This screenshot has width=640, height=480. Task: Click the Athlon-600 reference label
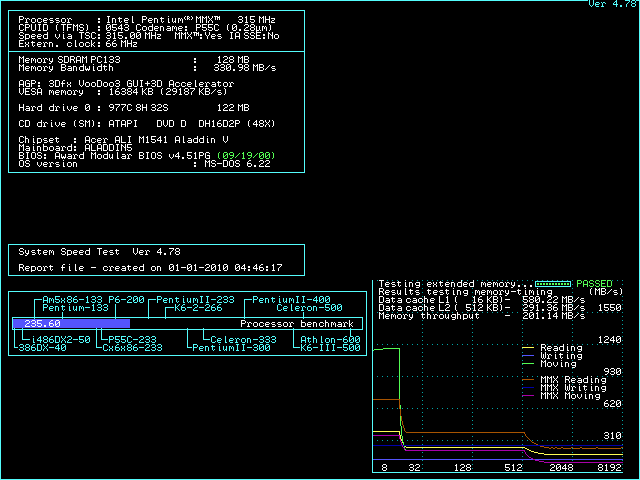tap(330, 340)
